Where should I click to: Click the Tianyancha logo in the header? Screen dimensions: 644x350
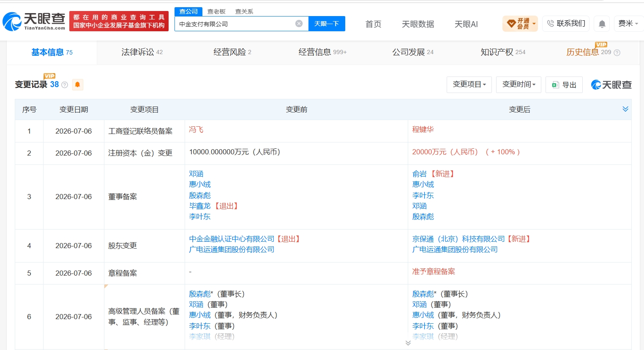tap(34, 21)
